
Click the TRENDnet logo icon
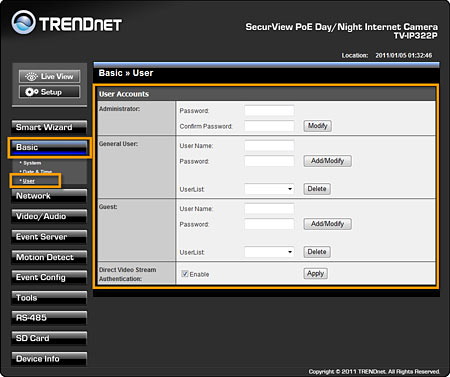point(23,22)
